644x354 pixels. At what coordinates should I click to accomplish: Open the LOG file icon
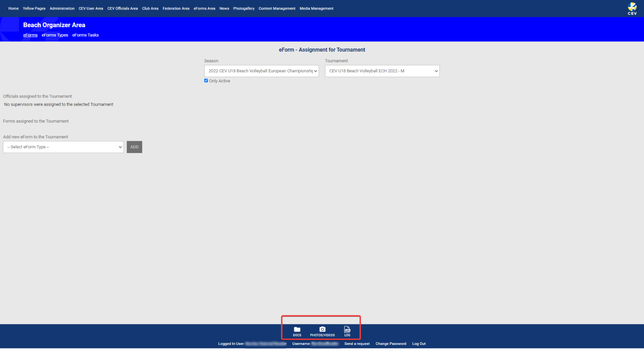click(x=347, y=332)
